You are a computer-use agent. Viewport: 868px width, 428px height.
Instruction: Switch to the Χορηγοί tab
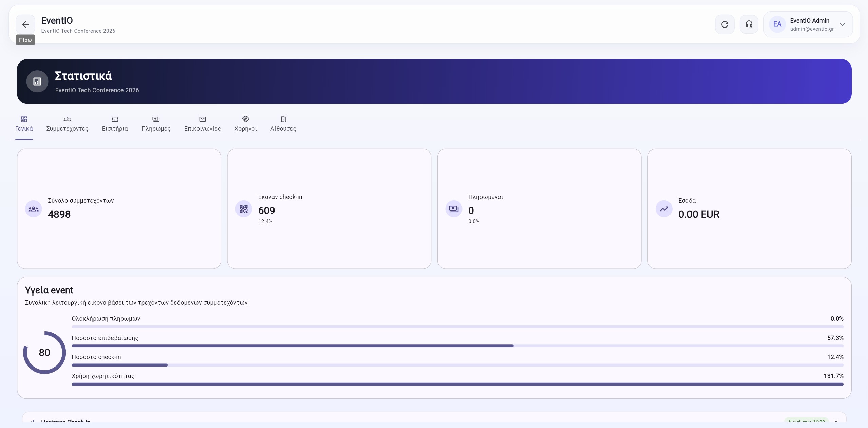[x=245, y=124]
